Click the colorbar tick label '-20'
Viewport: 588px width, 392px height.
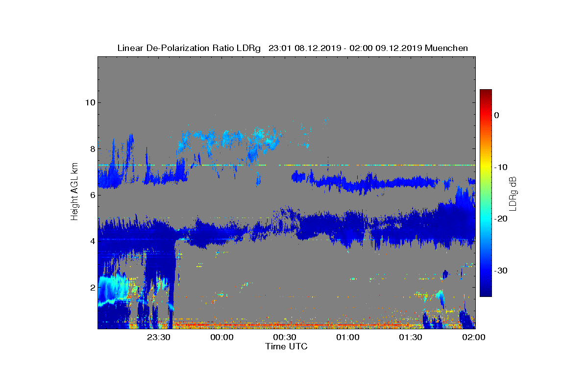pyautogui.click(x=500, y=219)
